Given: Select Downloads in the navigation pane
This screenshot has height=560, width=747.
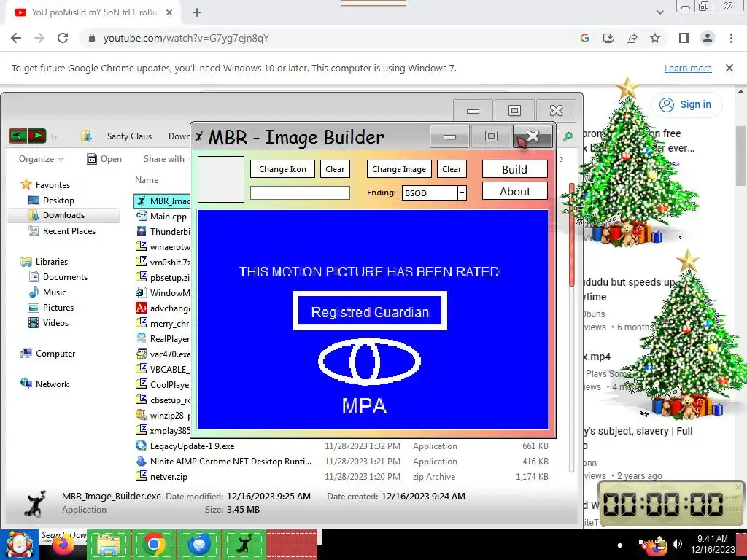Looking at the screenshot, I should (63, 215).
